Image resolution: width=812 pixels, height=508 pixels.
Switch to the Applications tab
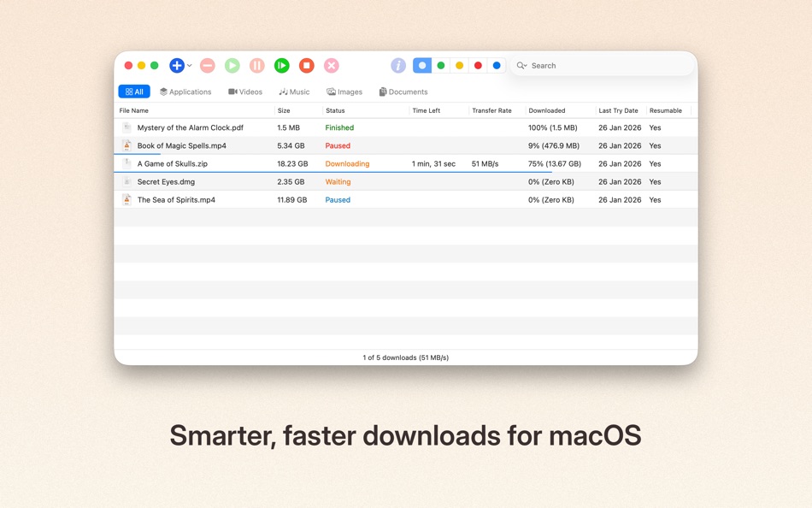coord(185,92)
